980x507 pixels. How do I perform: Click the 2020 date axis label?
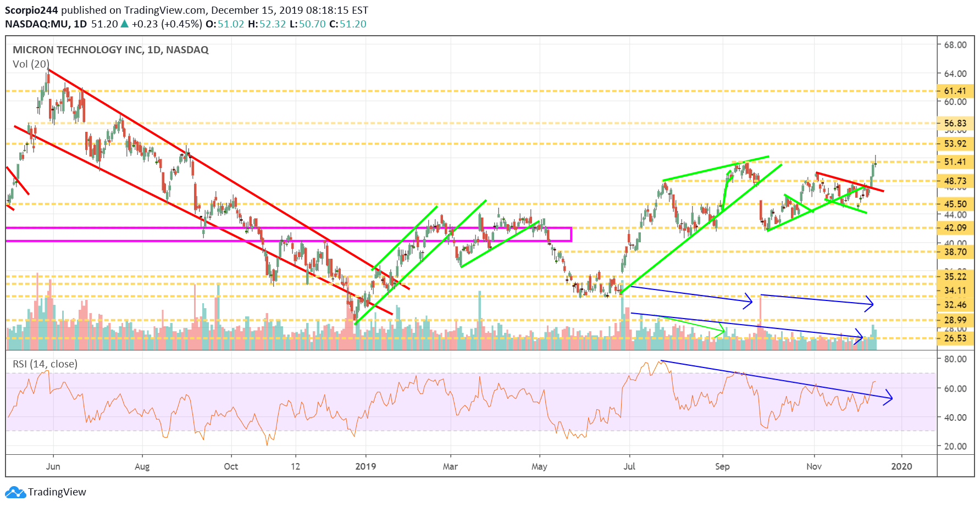click(901, 466)
